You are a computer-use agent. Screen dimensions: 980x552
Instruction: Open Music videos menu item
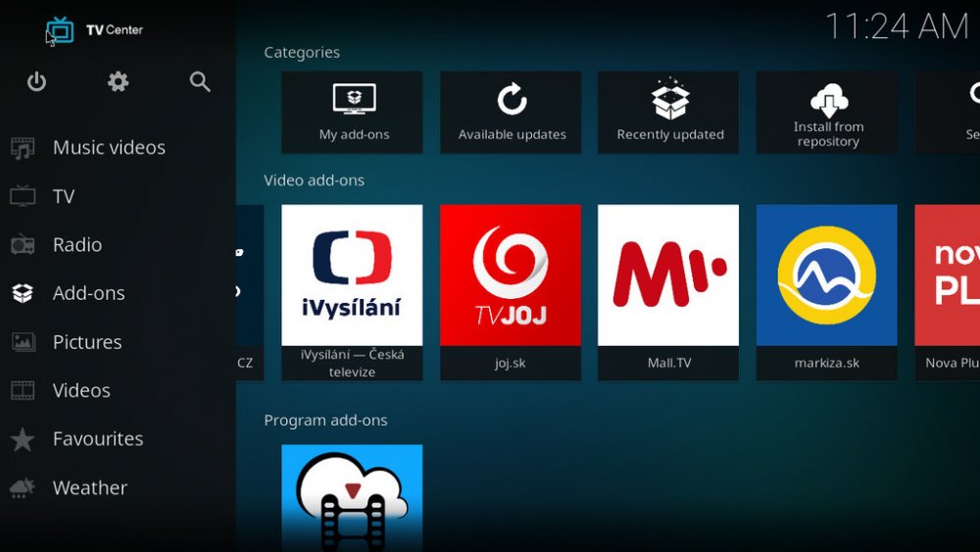(108, 148)
